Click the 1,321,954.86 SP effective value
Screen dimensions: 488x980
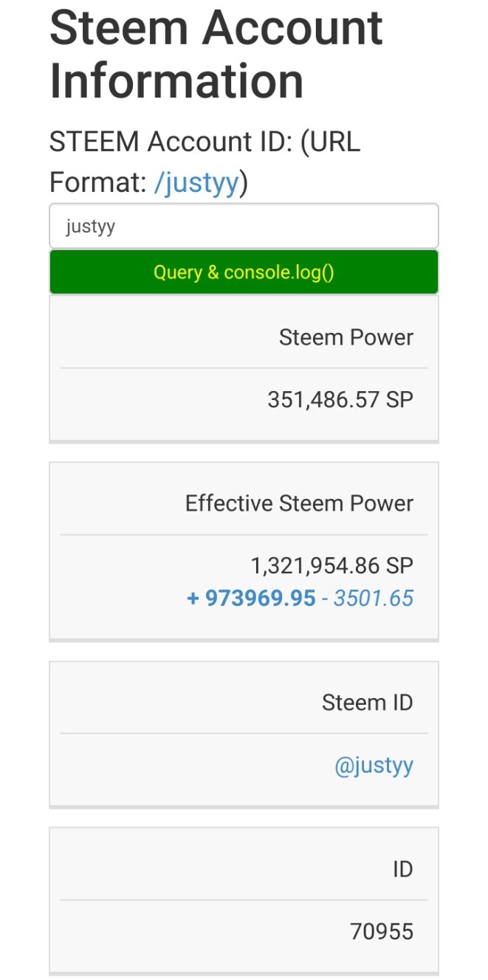332,566
